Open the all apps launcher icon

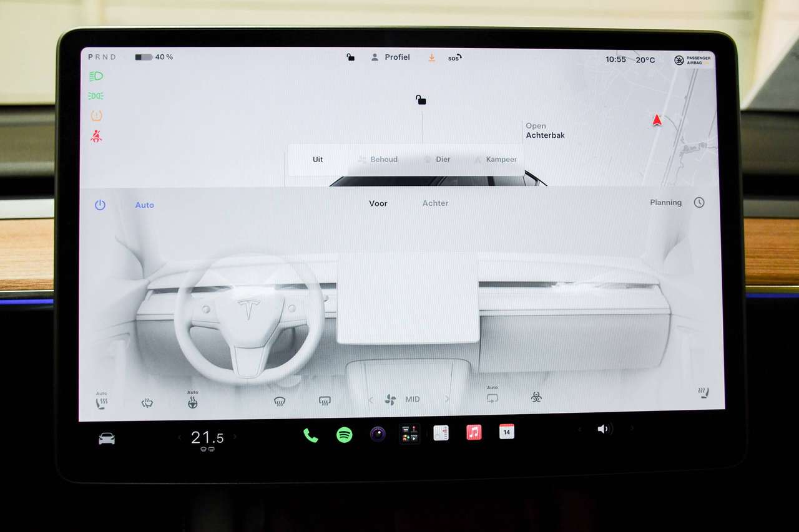pyautogui.click(x=409, y=433)
